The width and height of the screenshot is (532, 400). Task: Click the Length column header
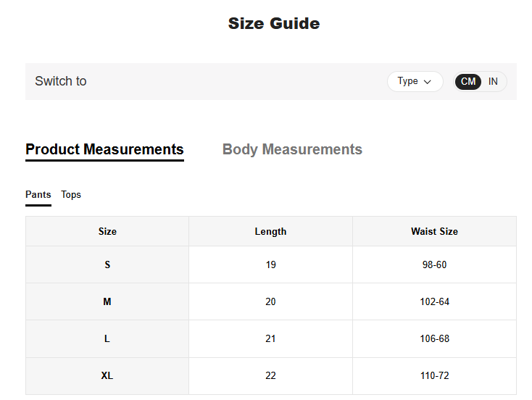(270, 231)
